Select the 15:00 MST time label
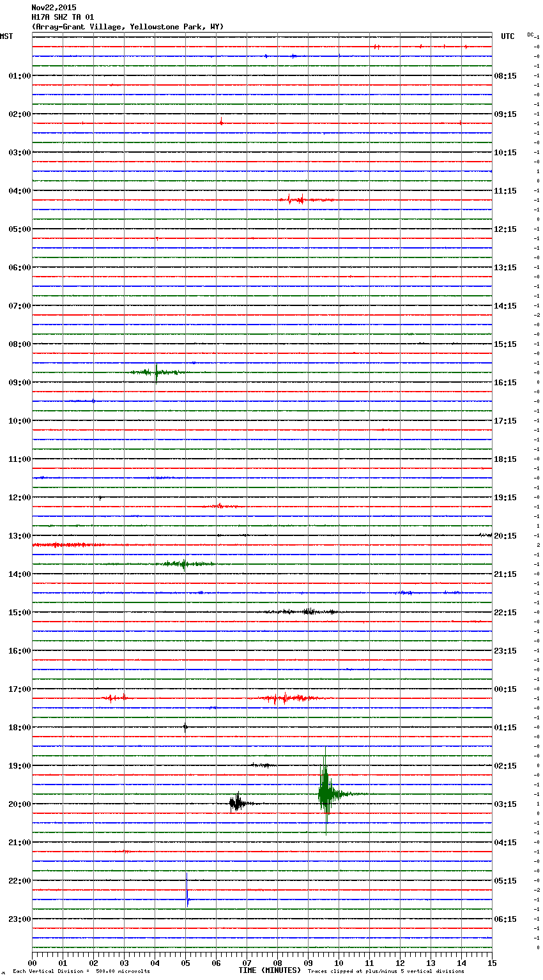The width and height of the screenshot is (543, 980). coord(19,613)
